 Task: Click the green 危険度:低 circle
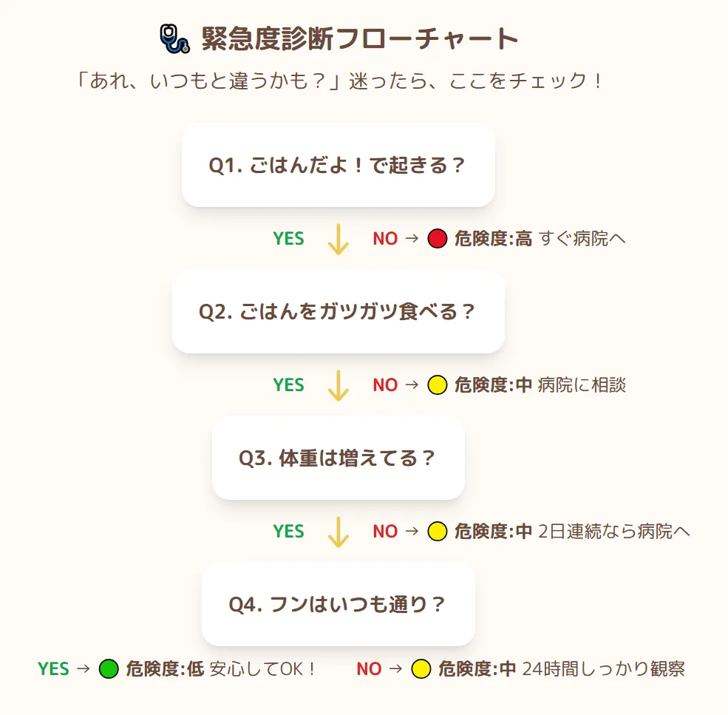point(109,669)
